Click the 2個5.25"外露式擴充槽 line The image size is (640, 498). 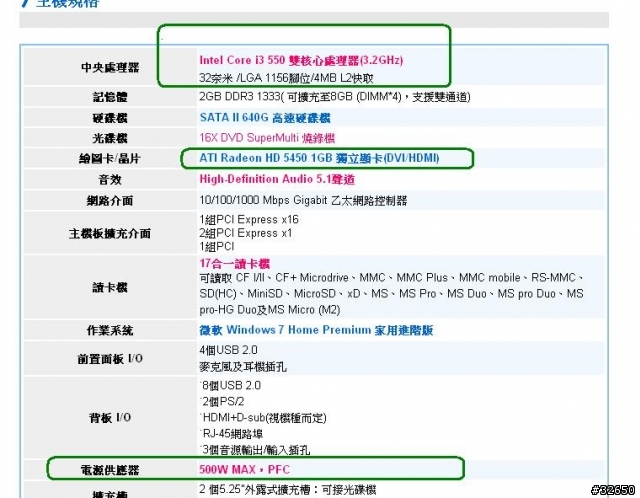tap(287, 489)
